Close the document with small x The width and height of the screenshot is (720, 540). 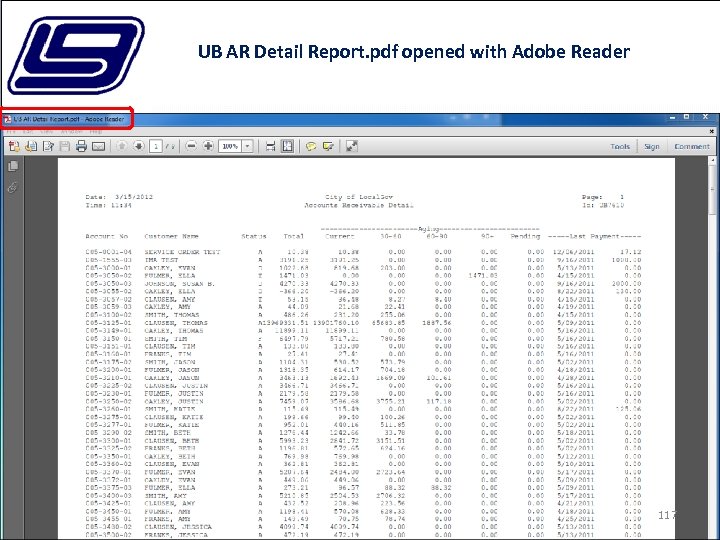click(x=712, y=131)
